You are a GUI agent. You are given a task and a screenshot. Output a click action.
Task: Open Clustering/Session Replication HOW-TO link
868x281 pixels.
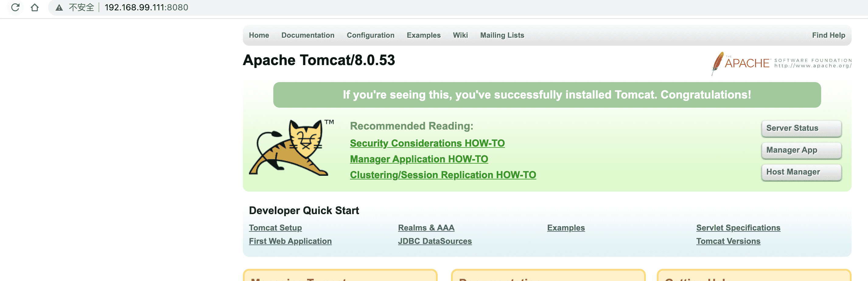[443, 175]
